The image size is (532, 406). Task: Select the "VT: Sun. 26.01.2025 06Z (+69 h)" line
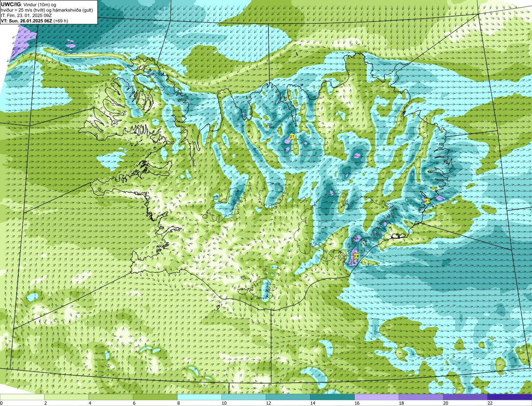tap(34, 21)
